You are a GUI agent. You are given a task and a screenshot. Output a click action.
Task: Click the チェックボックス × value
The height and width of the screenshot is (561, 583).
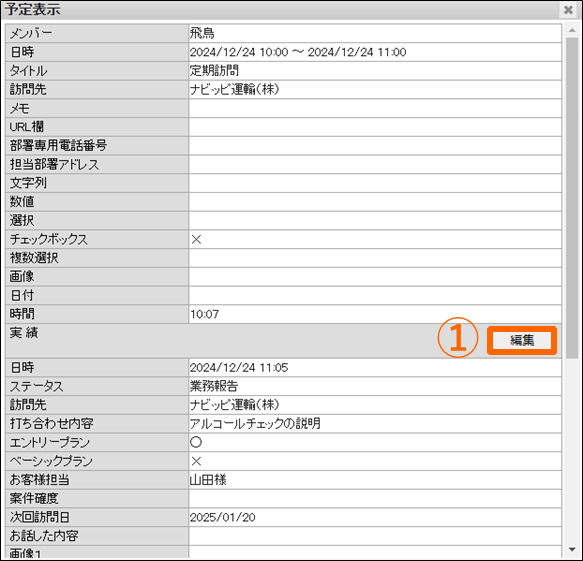[x=196, y=239]
